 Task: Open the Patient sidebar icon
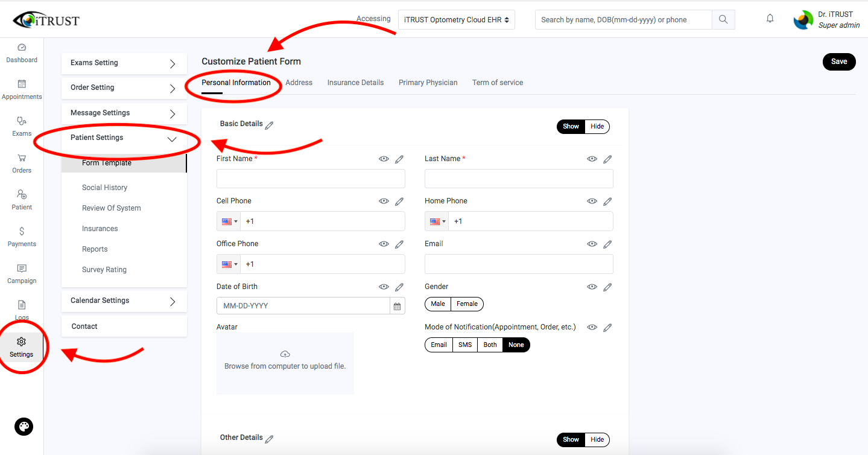pyautogui.click(x=22, y=200)
